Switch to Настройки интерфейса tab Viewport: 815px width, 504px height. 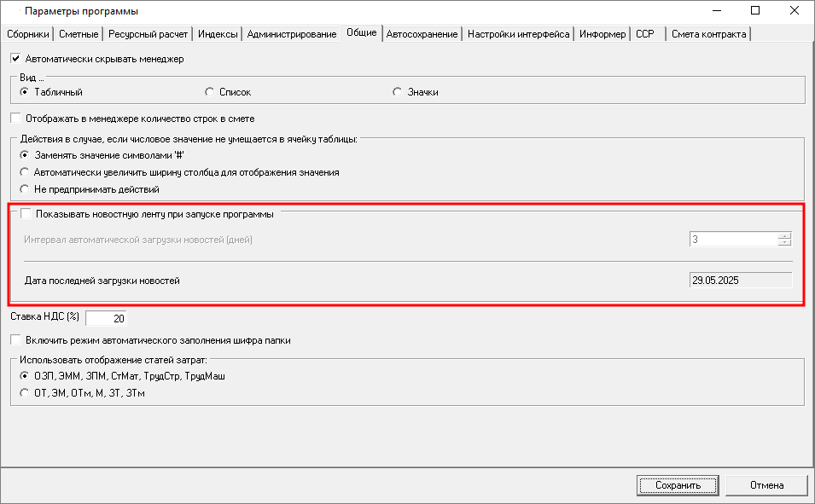coord(519,34)
